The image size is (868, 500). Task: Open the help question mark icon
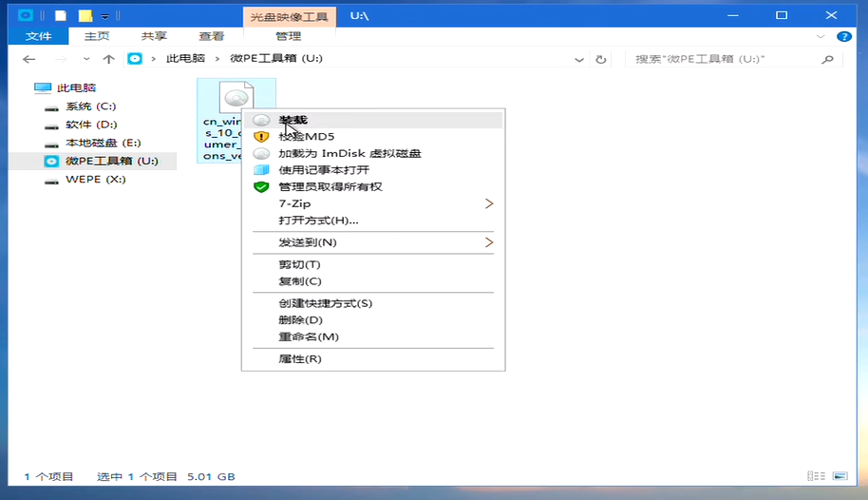click(844, 36)
